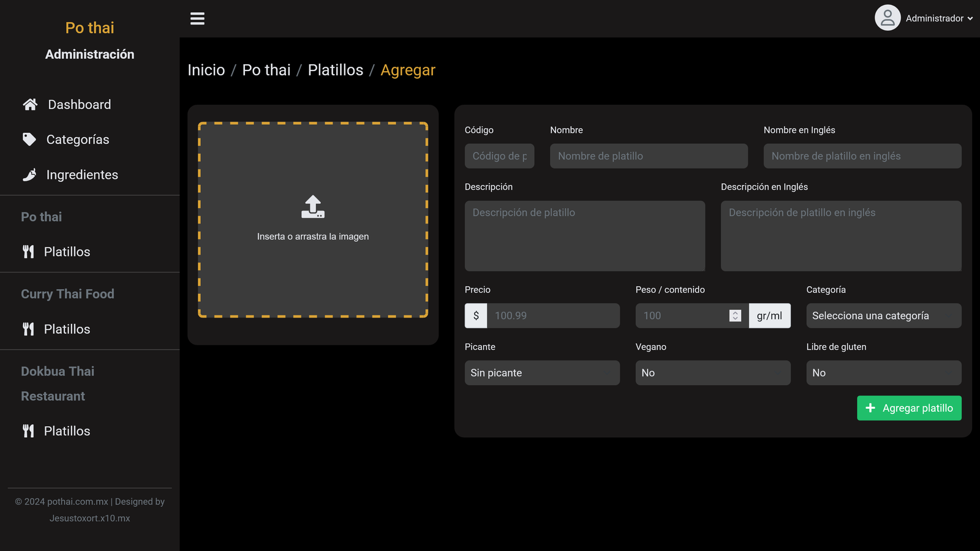Click the Administrador user avatar icon
The width and height of the screenshot is (980, 551).
point(887,18)
